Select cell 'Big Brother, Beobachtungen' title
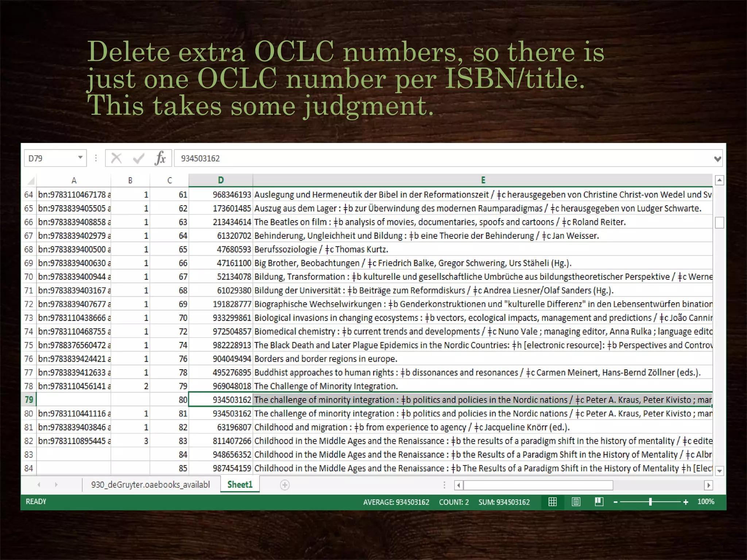The image size is (747, 560). click(x=483, y=263)
